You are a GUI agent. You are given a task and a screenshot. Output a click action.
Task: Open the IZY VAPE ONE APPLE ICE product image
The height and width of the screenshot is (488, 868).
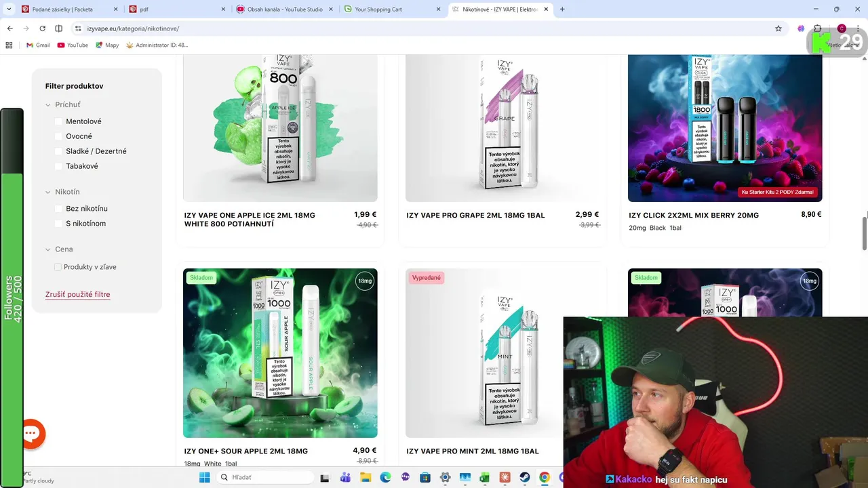coord(280,128)
